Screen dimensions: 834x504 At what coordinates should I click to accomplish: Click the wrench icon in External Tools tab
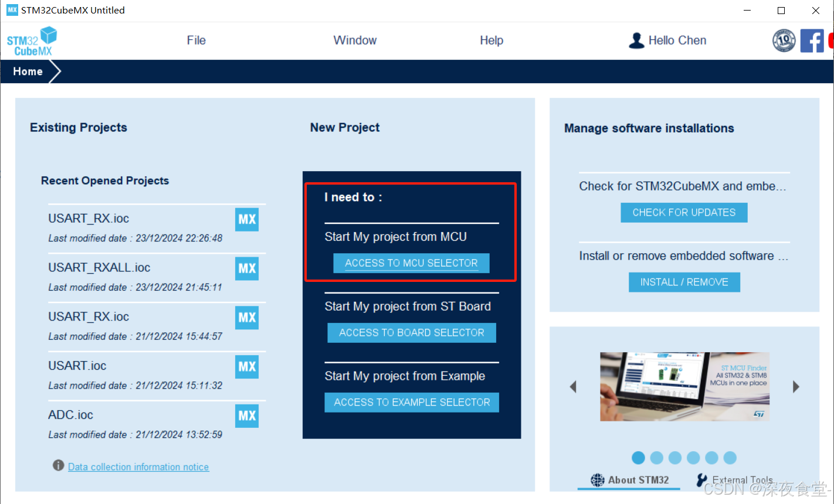click(701, 480)
